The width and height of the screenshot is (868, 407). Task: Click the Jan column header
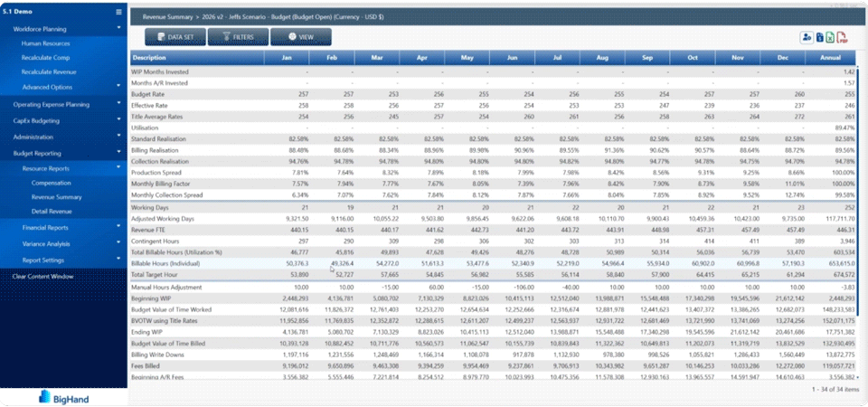pyautogui.click(x=287, y=58)
